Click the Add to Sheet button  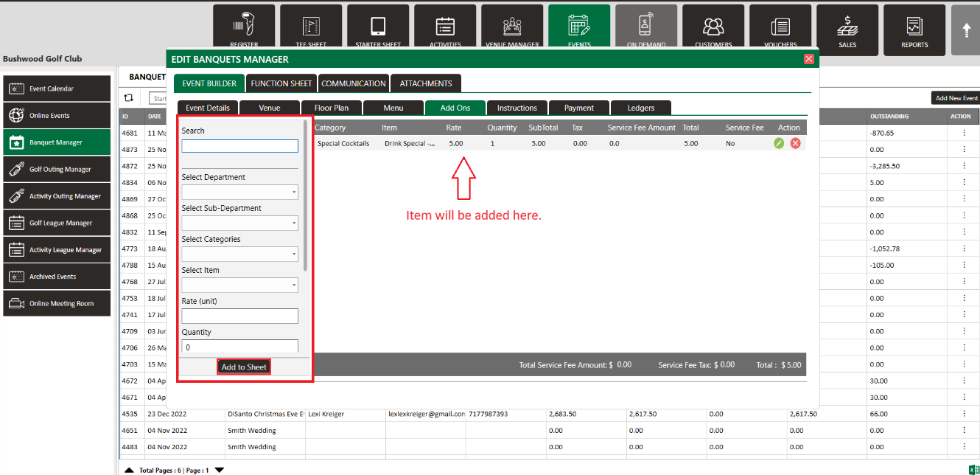click(x=244, y=367)
